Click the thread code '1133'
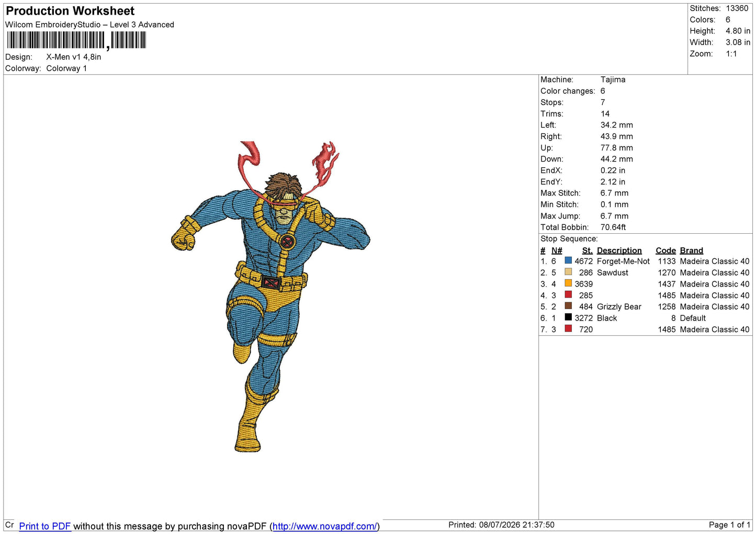756x534 pixels. 667,261
